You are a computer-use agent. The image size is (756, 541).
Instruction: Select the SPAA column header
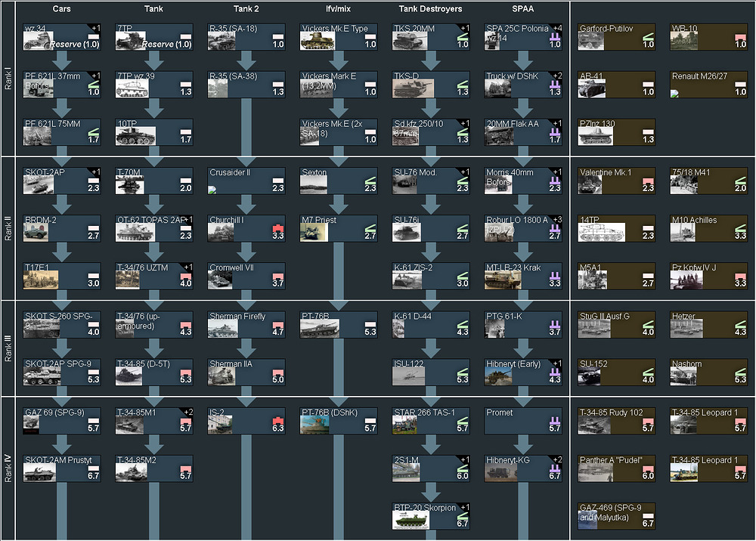point(522,9)
